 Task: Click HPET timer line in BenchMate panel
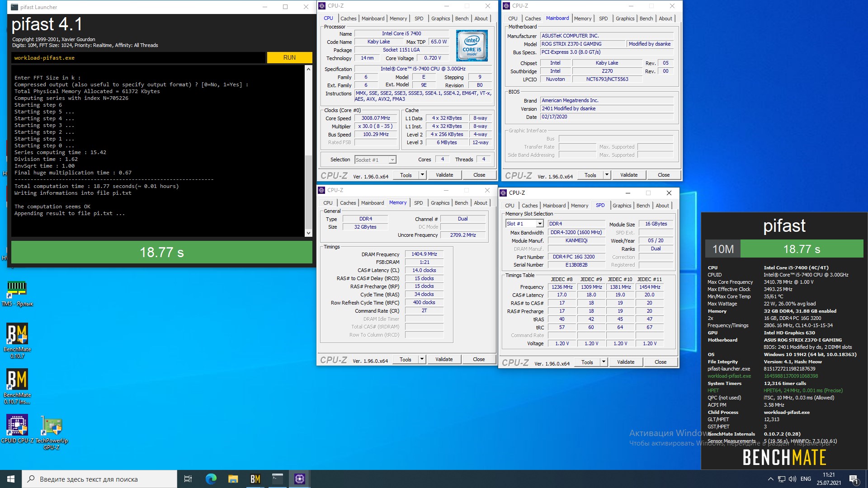pyautogui.click(x=775, y=390)
